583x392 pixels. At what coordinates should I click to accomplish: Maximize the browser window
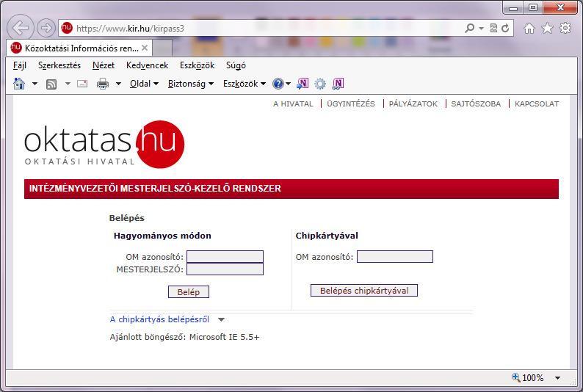533,8
